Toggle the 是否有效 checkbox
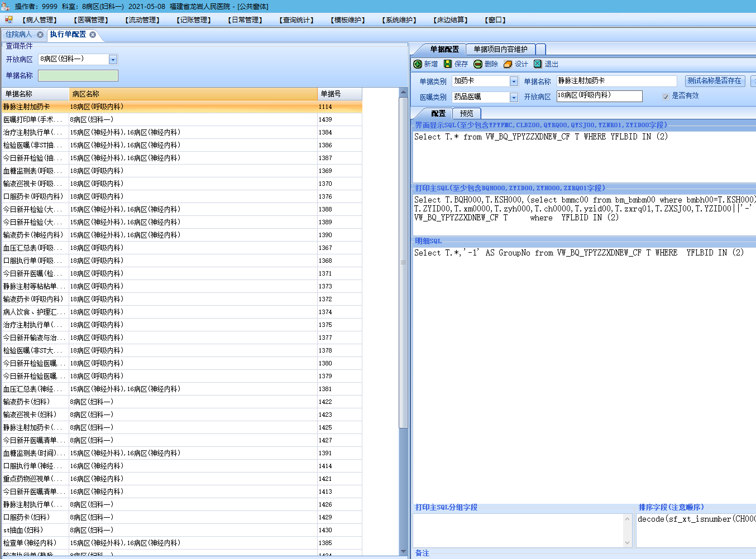Viewport: 756px width, 559px height. click(666, 97)
